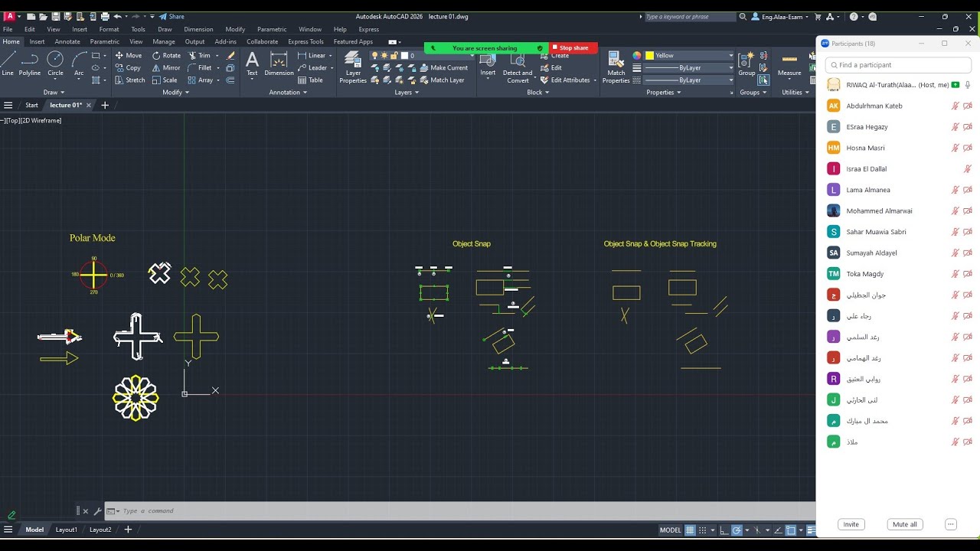The height and width of the screenshot is (551, 980).
Task: Click Invite in Participants window
Action: tap(851, 524)
